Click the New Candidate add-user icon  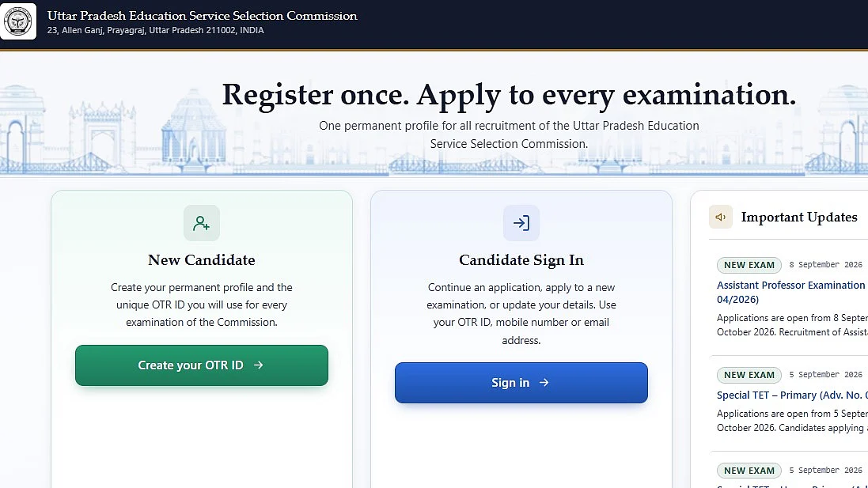202,223
